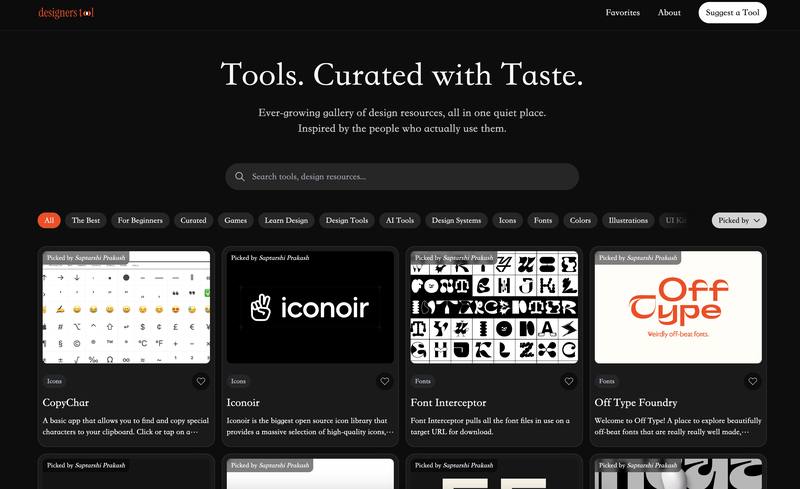Filter by AI Tools

click(400, 221)
